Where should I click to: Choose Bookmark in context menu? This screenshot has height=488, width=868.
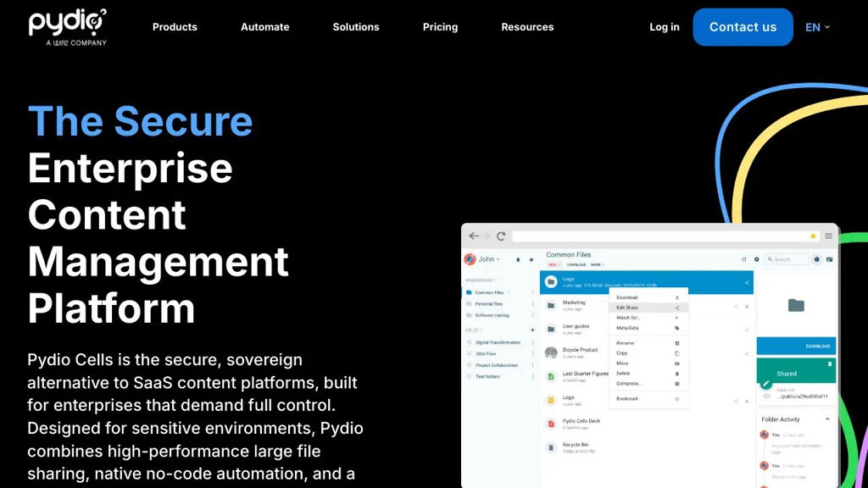(648, 399)
